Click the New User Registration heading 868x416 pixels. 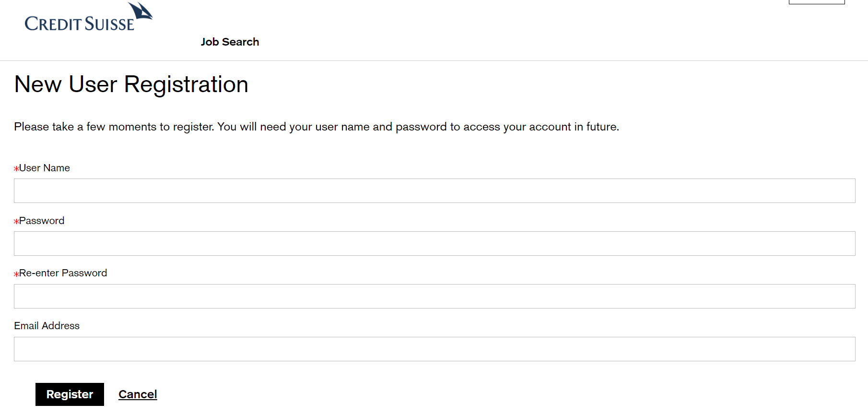pyautogui.click(x=131, y=84)
